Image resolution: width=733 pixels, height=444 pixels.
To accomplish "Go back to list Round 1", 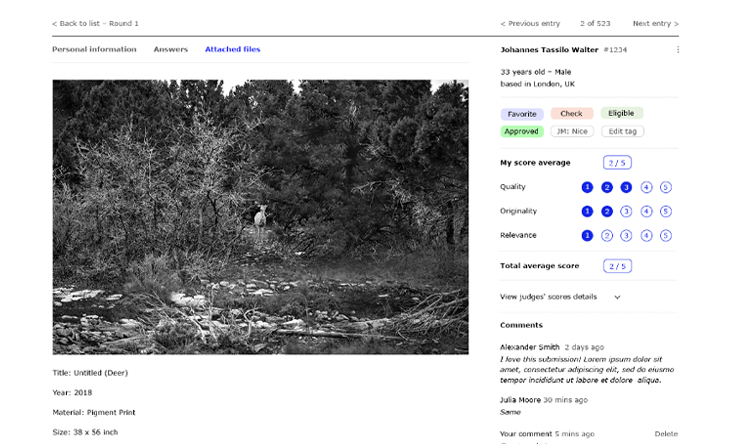I will pyautogui.click(x=95, y=23).
